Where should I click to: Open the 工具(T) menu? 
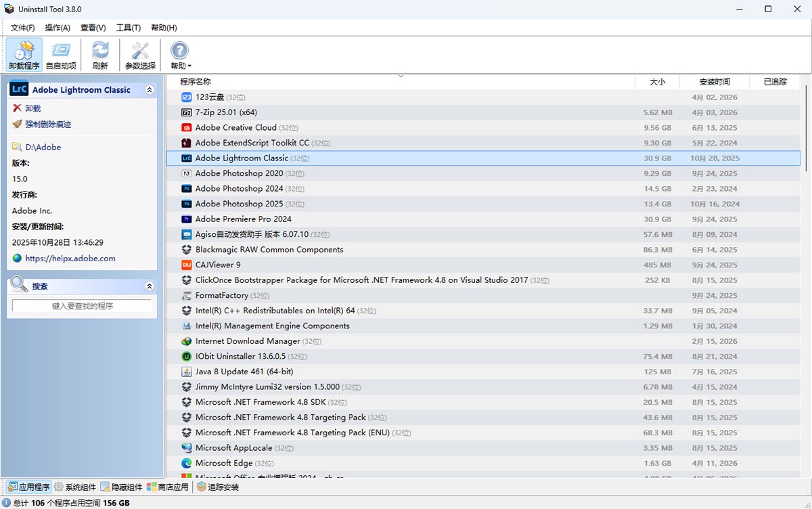[128, 28]
